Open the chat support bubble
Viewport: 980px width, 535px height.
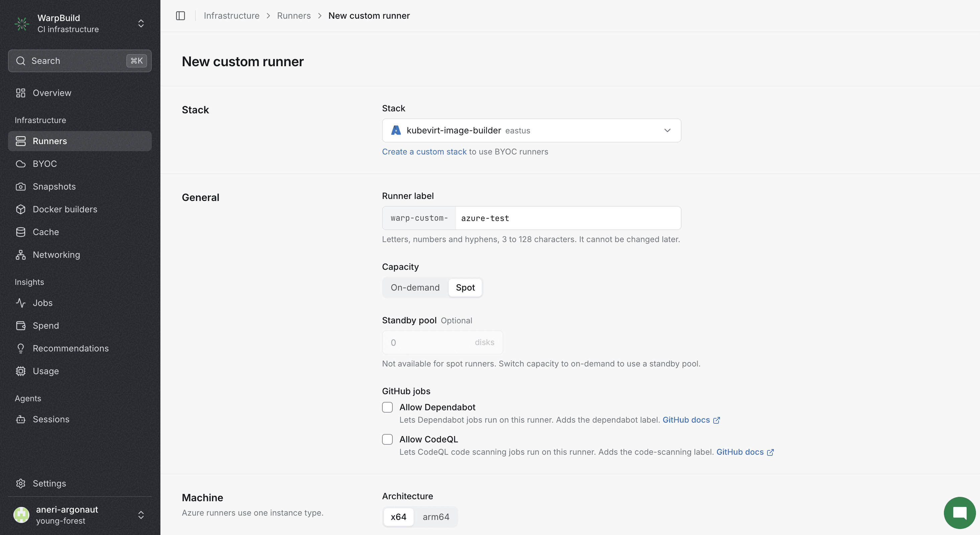click(x=960, y=513)
